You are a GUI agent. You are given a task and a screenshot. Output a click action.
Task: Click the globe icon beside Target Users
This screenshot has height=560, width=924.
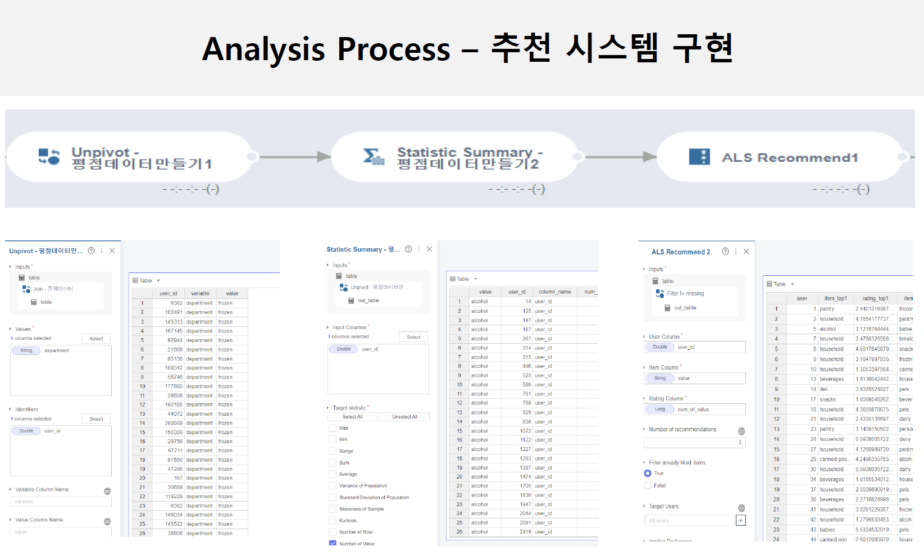pos(741,508)
